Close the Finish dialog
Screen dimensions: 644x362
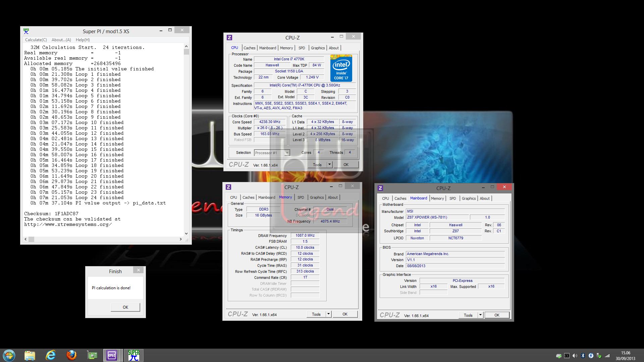point(139,270)
